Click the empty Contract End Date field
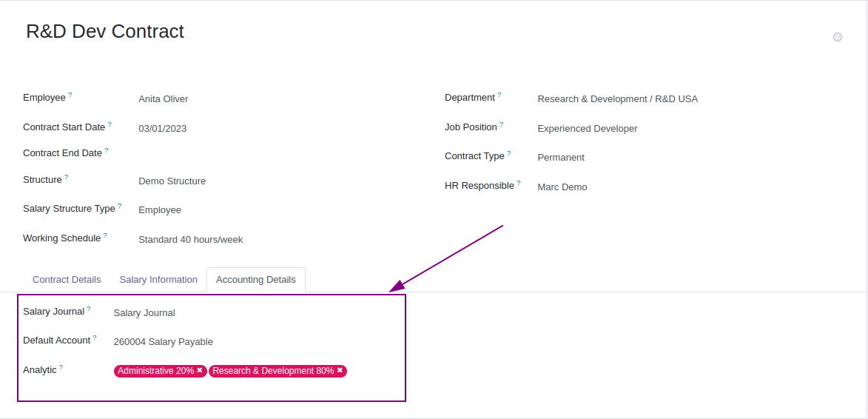Viewport: 868px width, 419px height. [x=222, y=153]
